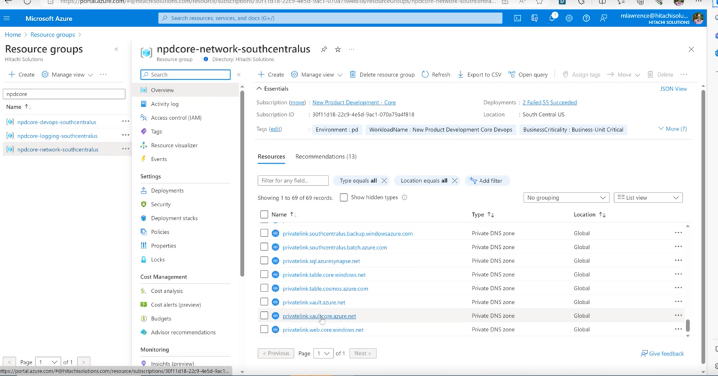
Task: Open row menu for privatelink.web.core.windows.net
Action: point(678,329)
